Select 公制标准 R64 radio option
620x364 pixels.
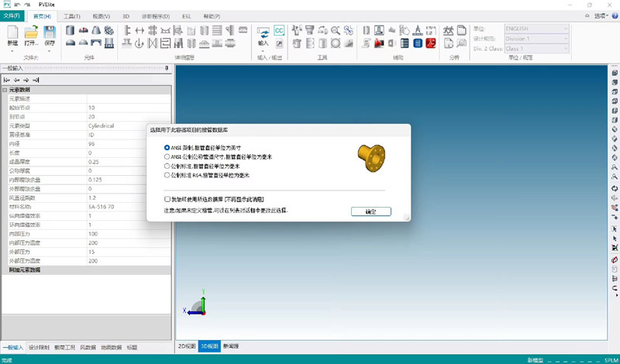pyautogui.click(x=167, y=175)
